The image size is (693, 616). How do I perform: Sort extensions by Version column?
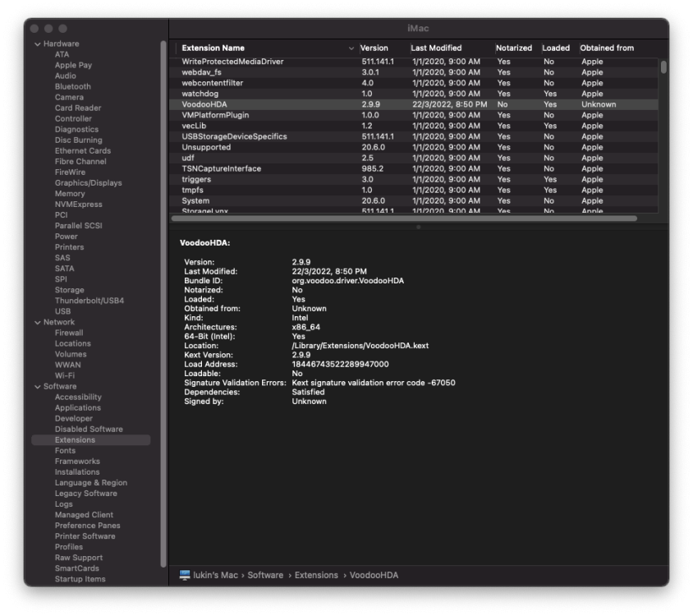click(x=374, y=48)
